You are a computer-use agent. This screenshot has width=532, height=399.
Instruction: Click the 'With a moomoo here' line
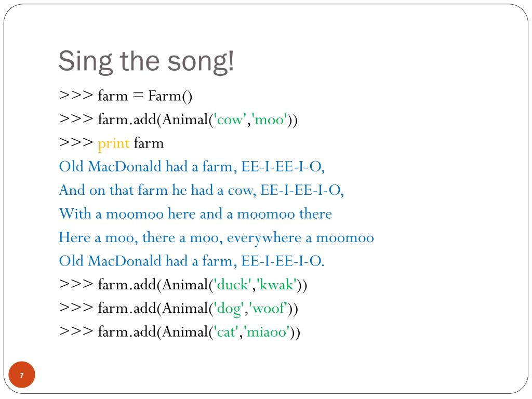tap(195, 214)
